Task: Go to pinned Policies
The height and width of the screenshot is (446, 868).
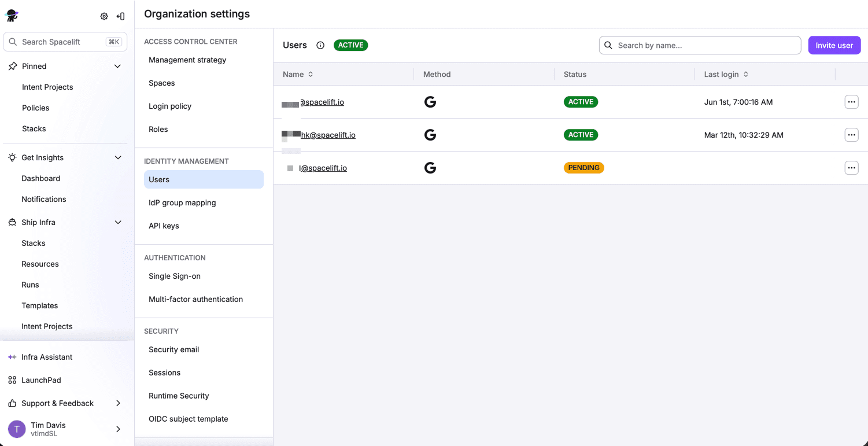Action: pyautogui.click(x=35, y=108)
